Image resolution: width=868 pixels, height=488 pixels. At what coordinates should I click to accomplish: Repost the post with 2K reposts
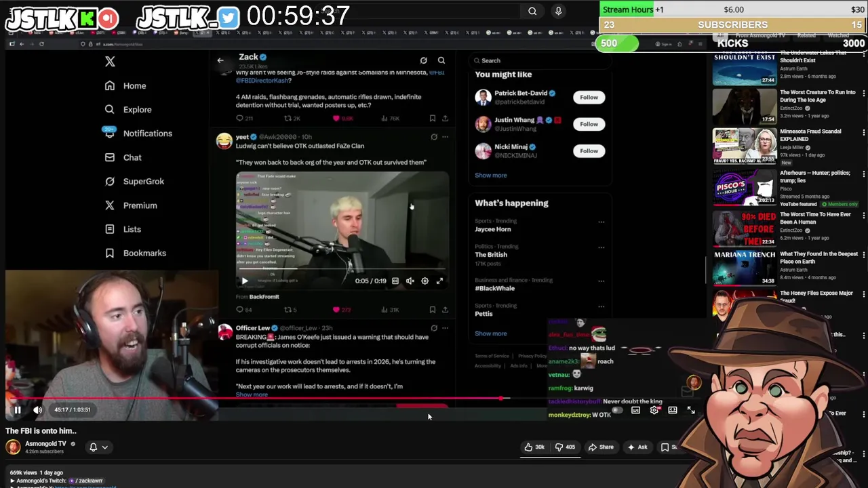[x=292, y=119]
